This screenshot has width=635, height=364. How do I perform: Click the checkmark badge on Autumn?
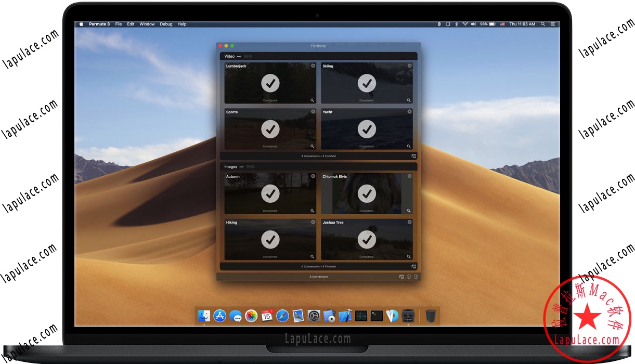(x=270, y=193)
